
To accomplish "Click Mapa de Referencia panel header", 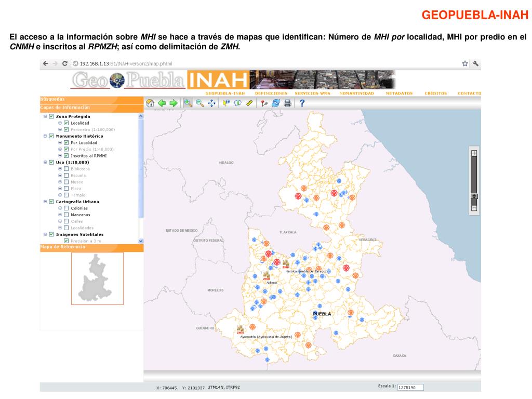I will 91,248.
